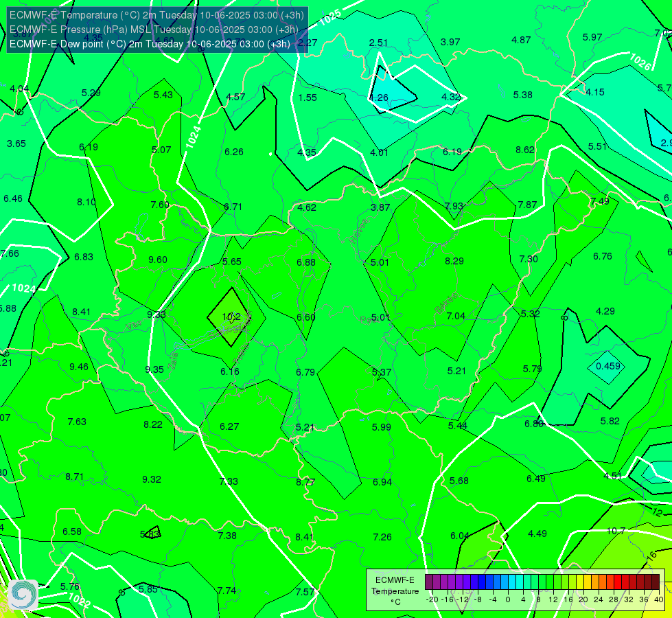The width and height of the screenshot is (672, 618).
Task: Click the 8.77 temperature value
Action: (x=305, y=483)
